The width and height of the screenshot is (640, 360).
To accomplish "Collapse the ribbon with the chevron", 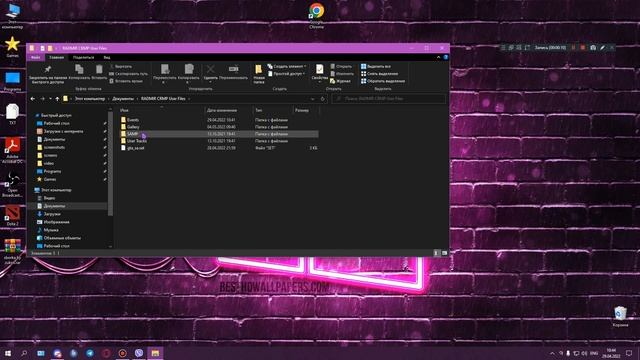I will coord(438,57).
